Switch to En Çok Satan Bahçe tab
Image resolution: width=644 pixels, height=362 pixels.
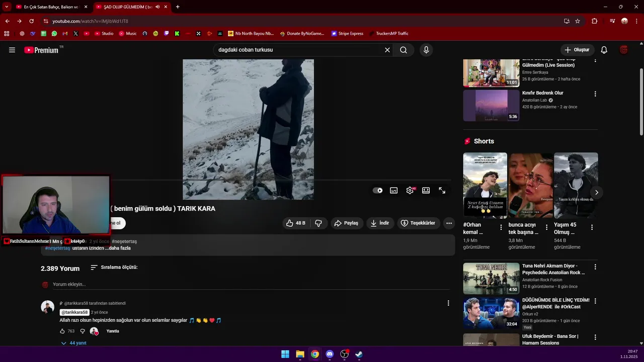click(x=51, y=7)
